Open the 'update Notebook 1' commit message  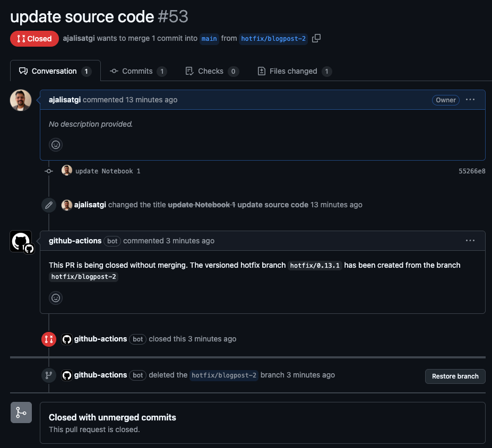click(108, 171)
